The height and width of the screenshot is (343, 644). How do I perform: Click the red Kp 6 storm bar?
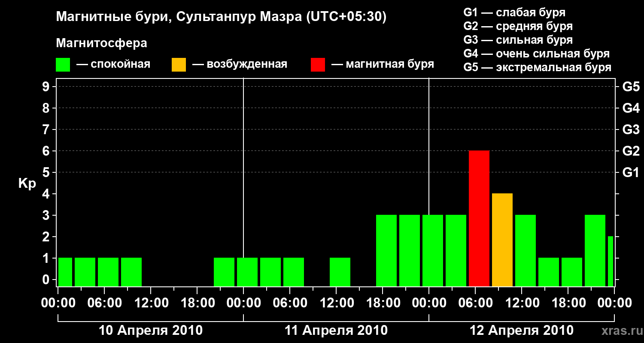coord(479,218)
